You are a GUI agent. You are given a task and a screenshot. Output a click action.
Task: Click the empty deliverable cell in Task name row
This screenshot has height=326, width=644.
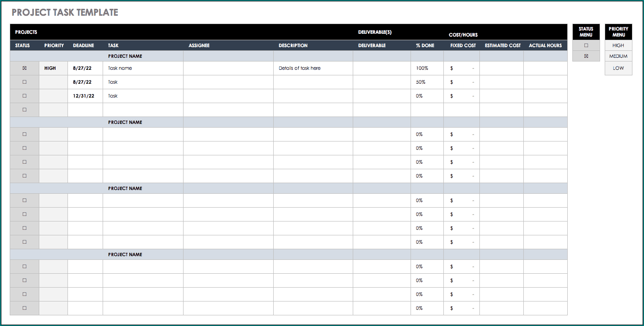click(382, 68)
